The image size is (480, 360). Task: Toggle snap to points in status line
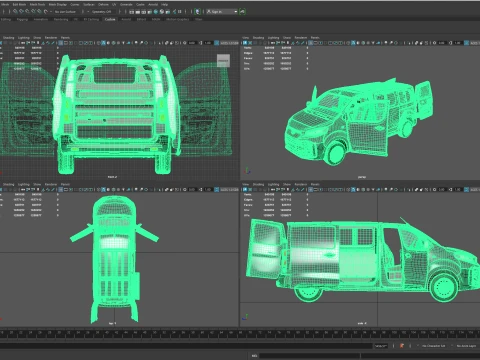(x=27, y=12)
